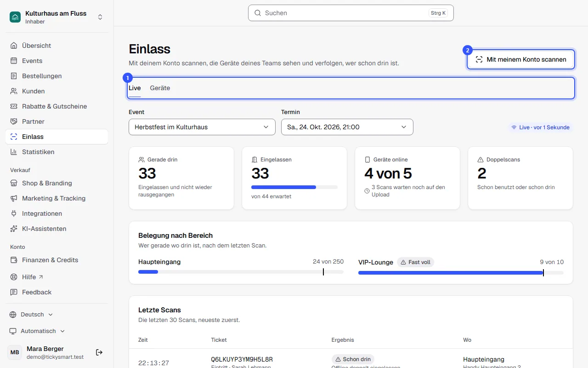Click the people icon beside Kunden

(x=14, y=91)
